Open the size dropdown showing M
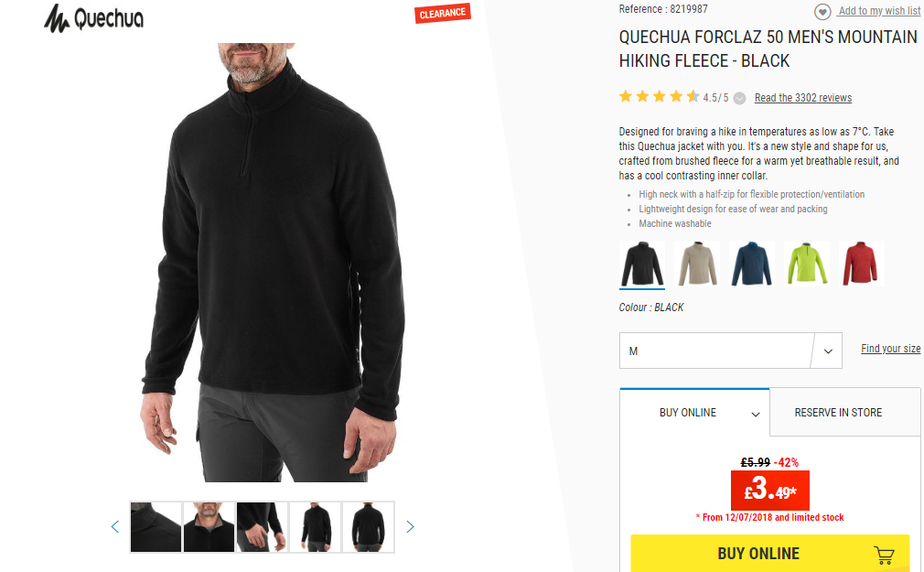The height and width of the screenshot is (572, 924). point(730,351)
